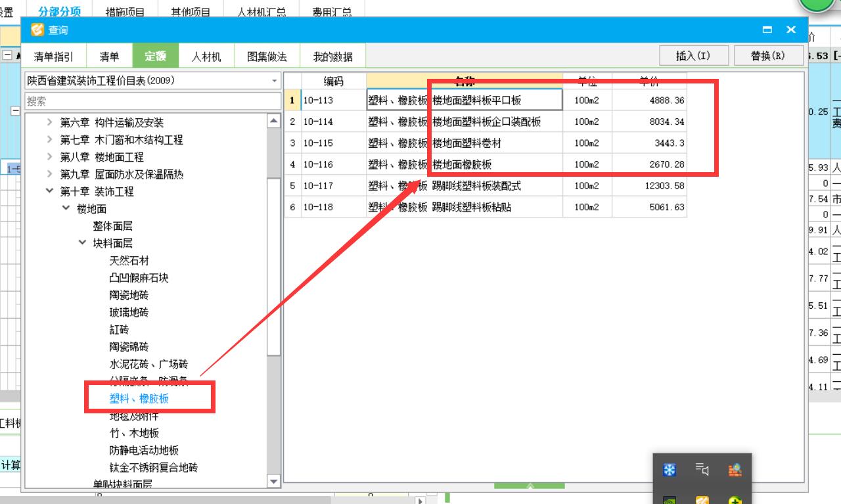
Task: Click the tree scrollbar down arrow
Action: coord(274,482)
